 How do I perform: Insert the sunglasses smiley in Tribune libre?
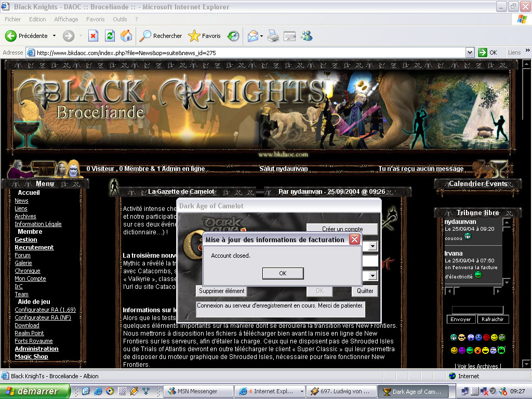(x=461, y=337)
